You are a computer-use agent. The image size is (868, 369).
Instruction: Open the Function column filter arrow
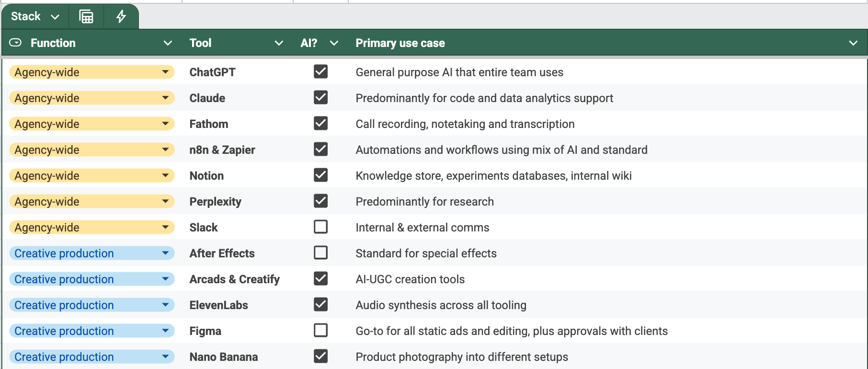point(168,43)
